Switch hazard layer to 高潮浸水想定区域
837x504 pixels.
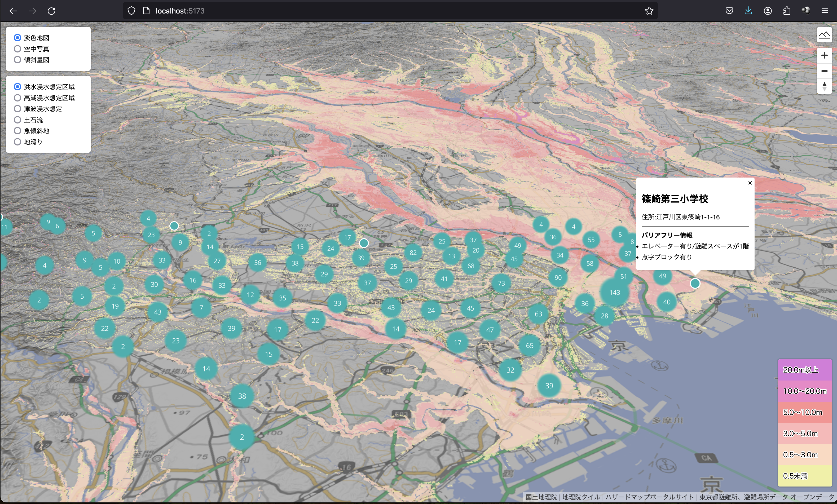(18, 98)
